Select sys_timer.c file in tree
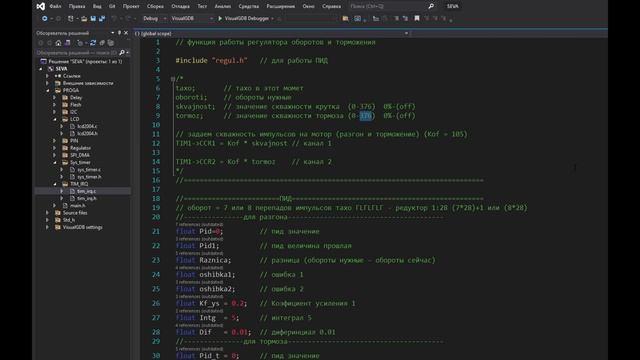The height and width of the screenshot is (360, 640). [x=89, y=170]
